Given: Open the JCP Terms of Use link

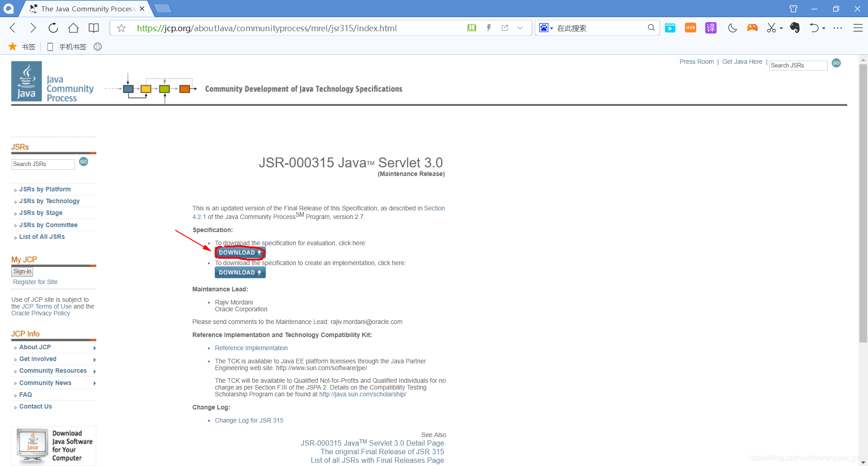Looking at the screenshot, I should 47,306.
